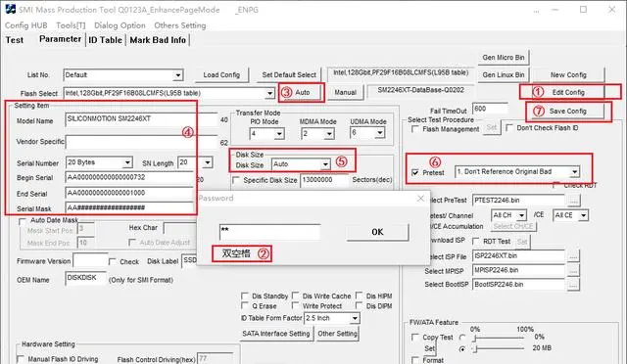
Task: Switch to Mark Bad Info tab
Action: coord(158,40)
